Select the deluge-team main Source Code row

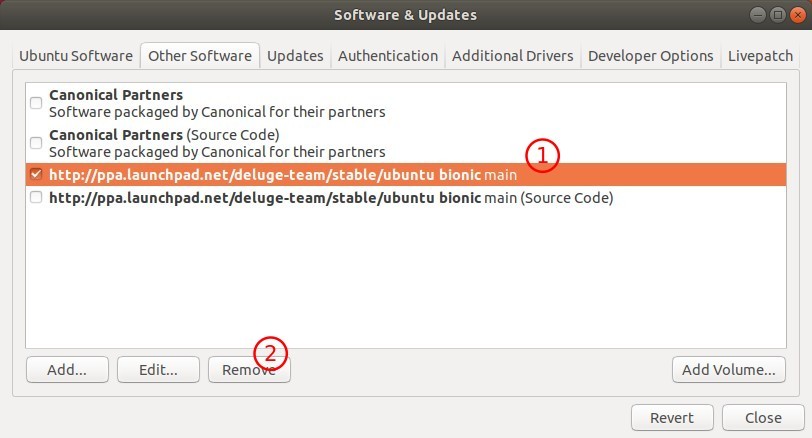(x=406, y=198)
